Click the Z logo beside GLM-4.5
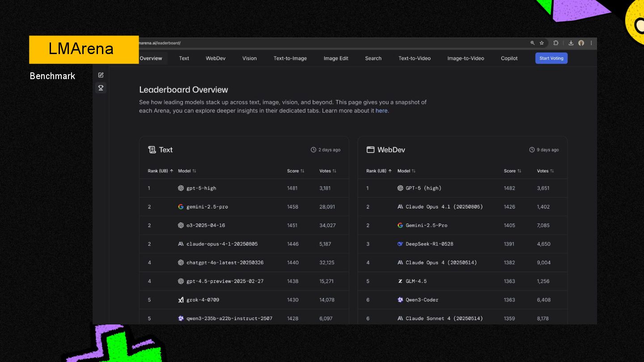Screen dimensions: 644x362 click(x=400, y=281)
